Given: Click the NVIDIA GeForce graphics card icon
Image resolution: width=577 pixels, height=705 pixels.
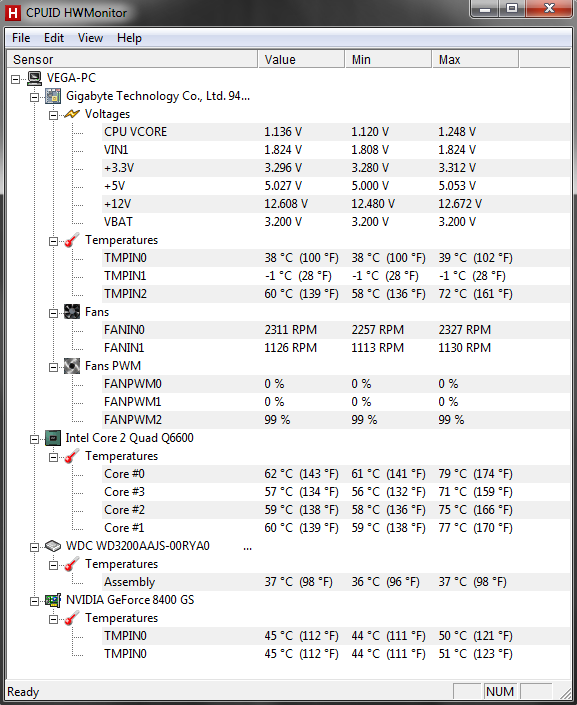Looking at the screenshot, I should (x=53, y=600).
